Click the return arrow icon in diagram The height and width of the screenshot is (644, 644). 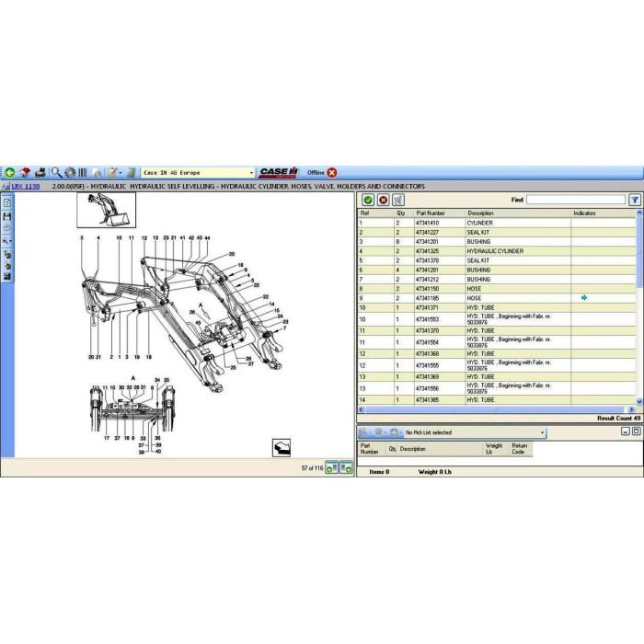[282, 448]
